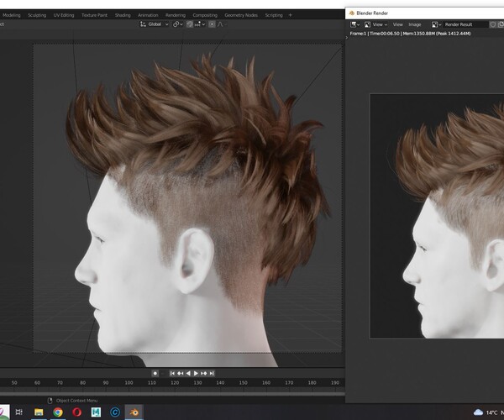
Task: Switch to the Modeling workspace tab
Action: 11,15
